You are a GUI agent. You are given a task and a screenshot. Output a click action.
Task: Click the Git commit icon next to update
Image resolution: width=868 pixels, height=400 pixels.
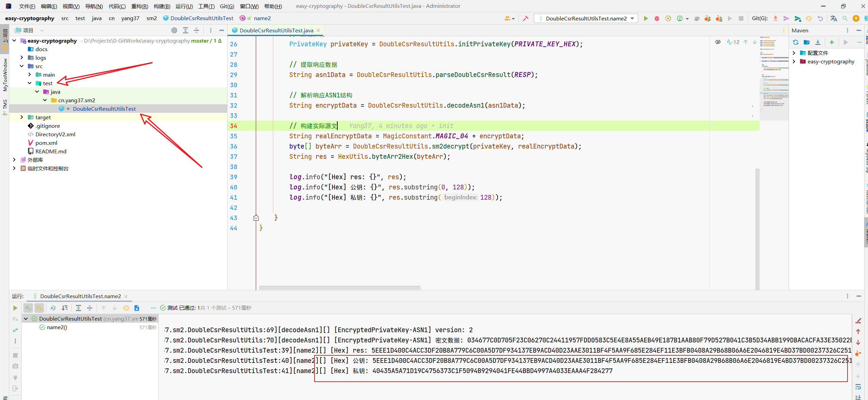[x=786, y=18]
